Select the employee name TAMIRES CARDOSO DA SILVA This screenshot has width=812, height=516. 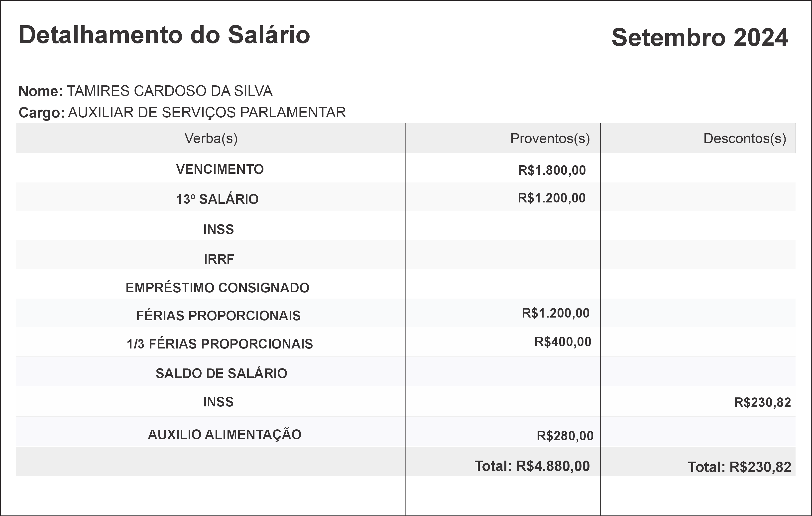(x=169, y=91)
